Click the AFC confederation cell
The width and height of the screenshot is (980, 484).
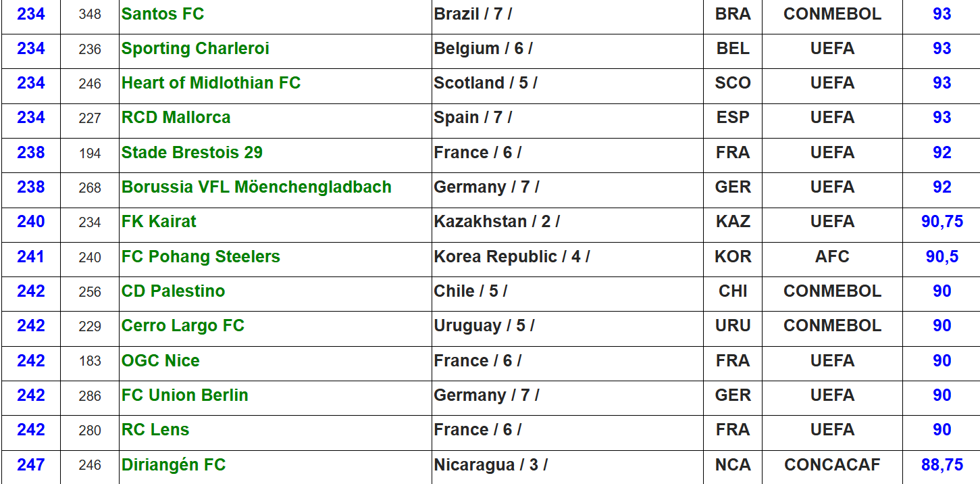[832, 257]
